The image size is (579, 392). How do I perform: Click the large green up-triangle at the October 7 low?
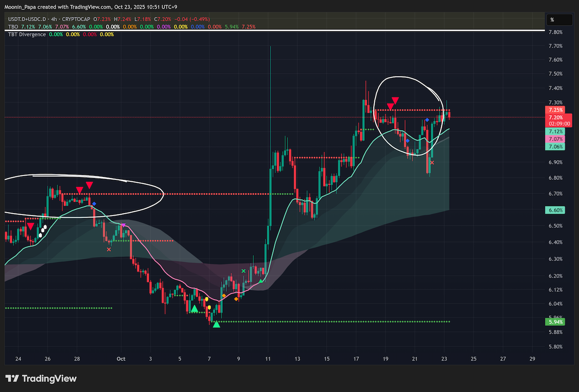coord(217,324)
